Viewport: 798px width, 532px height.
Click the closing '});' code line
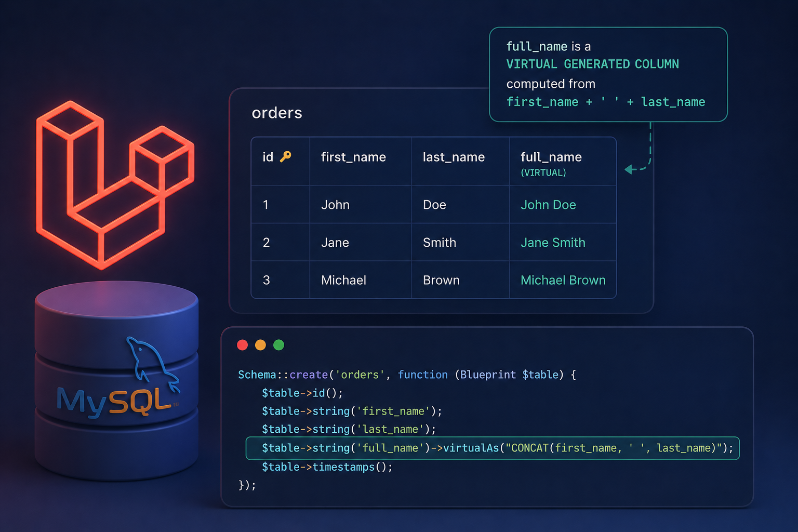[x=247, y=485]
